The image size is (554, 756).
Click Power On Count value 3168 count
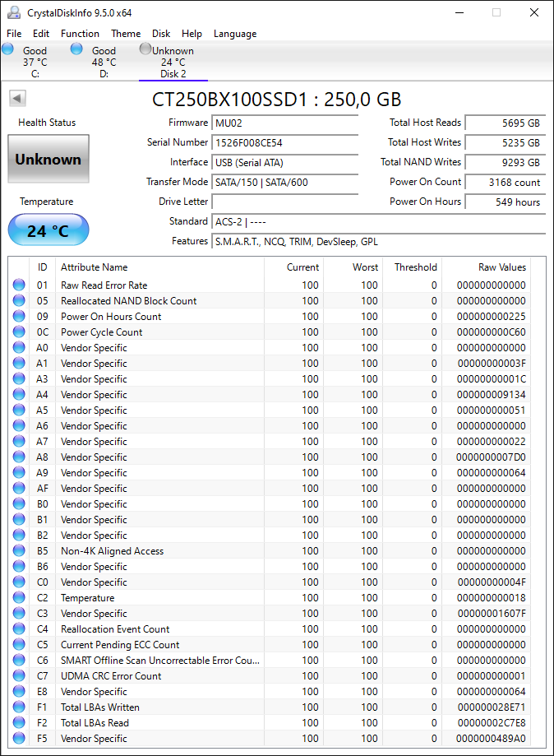click(x=506, y=183)
